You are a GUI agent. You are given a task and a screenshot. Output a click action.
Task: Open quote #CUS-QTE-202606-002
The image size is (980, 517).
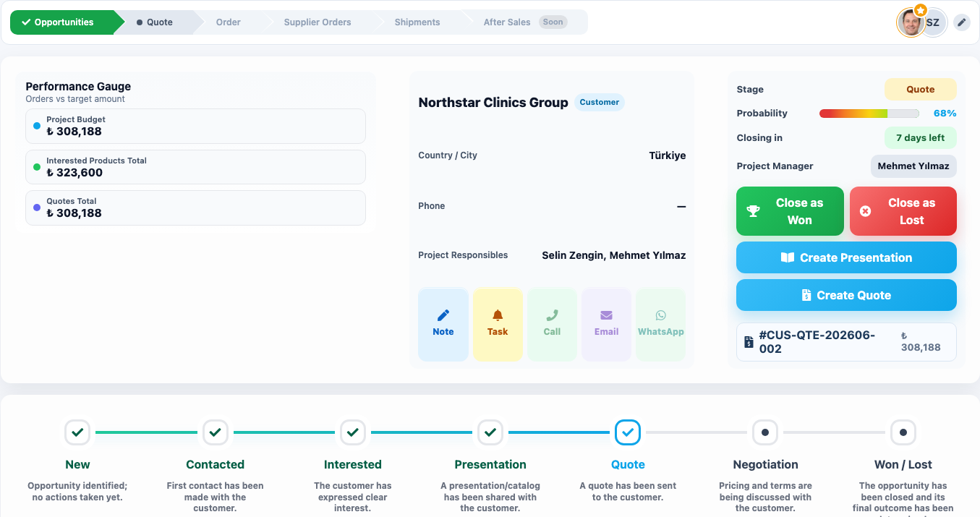846,342
